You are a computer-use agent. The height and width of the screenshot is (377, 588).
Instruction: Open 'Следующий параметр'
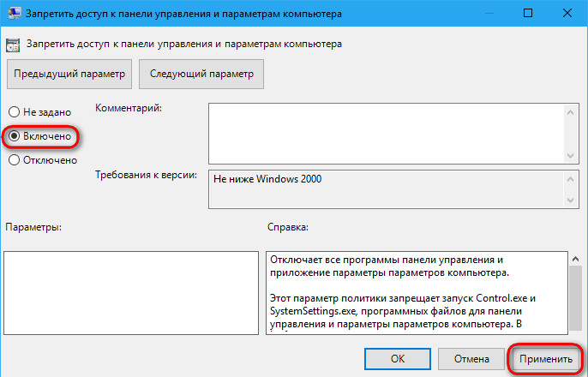point(201,74)
